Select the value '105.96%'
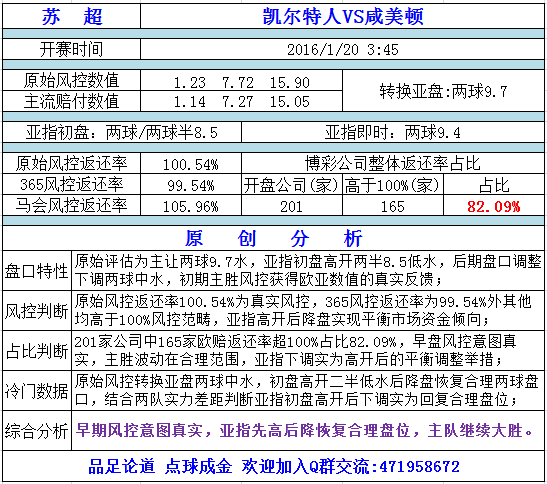 (191, 206)
